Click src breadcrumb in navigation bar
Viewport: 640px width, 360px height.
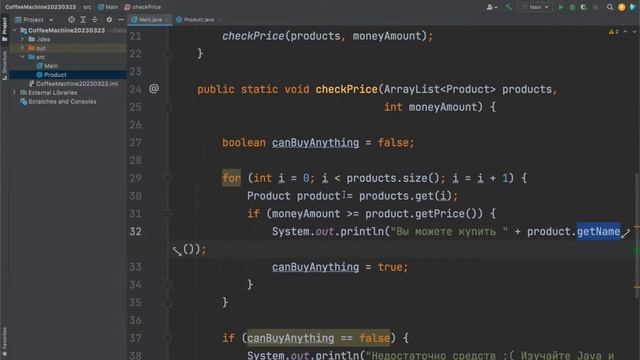[87, 7]
